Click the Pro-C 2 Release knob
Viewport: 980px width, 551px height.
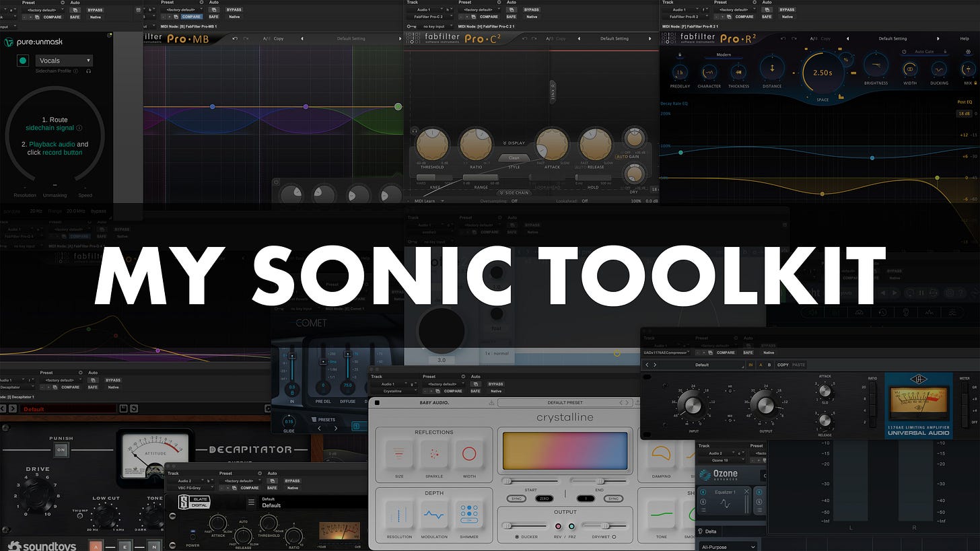[x=596, y=144]
